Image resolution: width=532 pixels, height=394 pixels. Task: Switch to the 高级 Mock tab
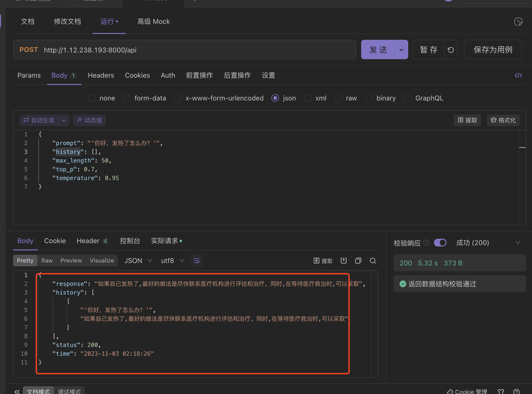click(154, 21)
